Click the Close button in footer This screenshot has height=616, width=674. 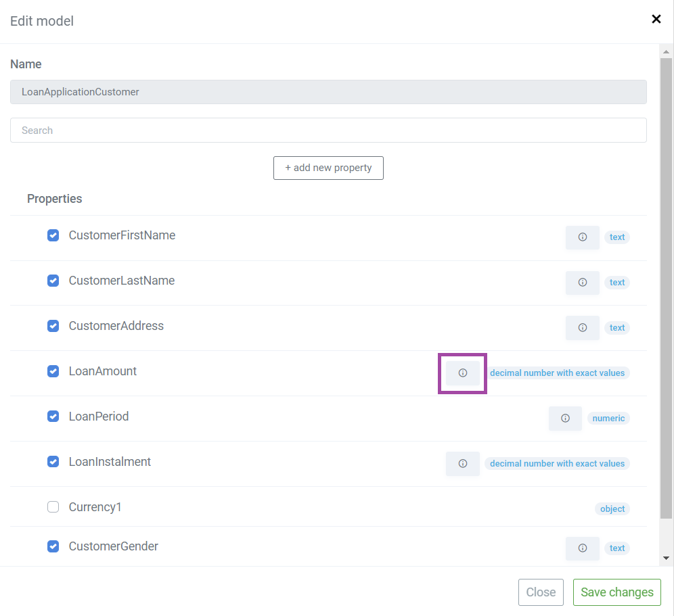click(x=541, y=592)
